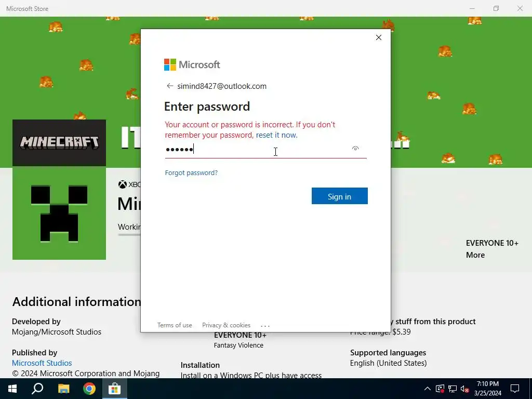Click the Minecraft Creeper app thumbnail
532x399 pixels.
(59, 213)
